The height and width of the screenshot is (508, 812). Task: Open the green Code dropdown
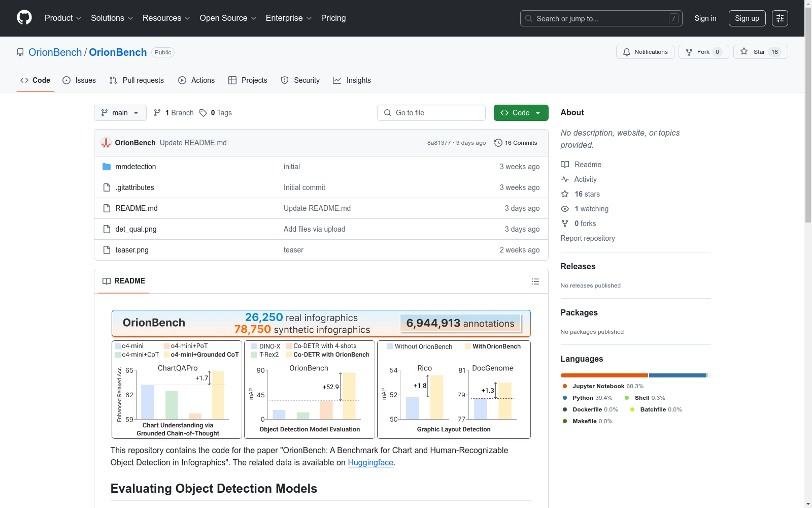pos(521,113)
